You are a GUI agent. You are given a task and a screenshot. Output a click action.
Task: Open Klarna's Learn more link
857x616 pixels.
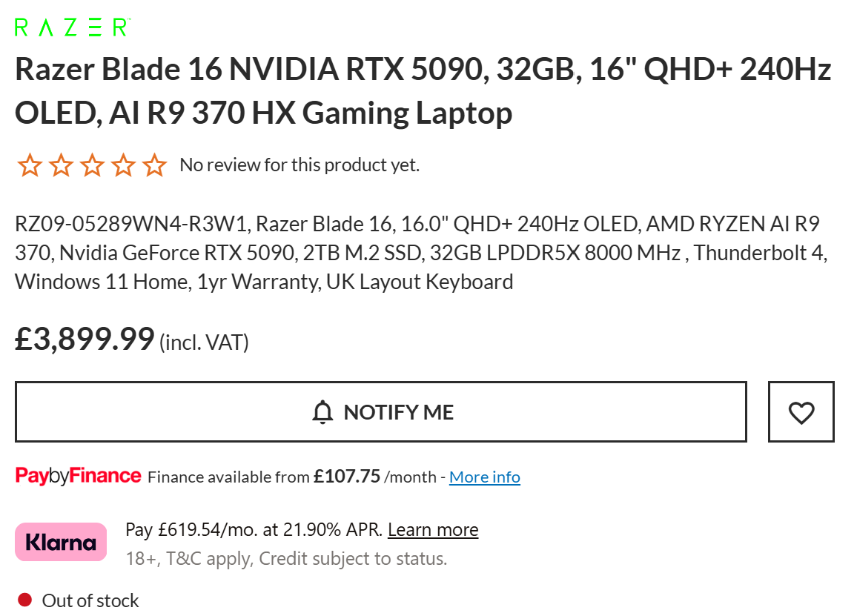point(433,530)
